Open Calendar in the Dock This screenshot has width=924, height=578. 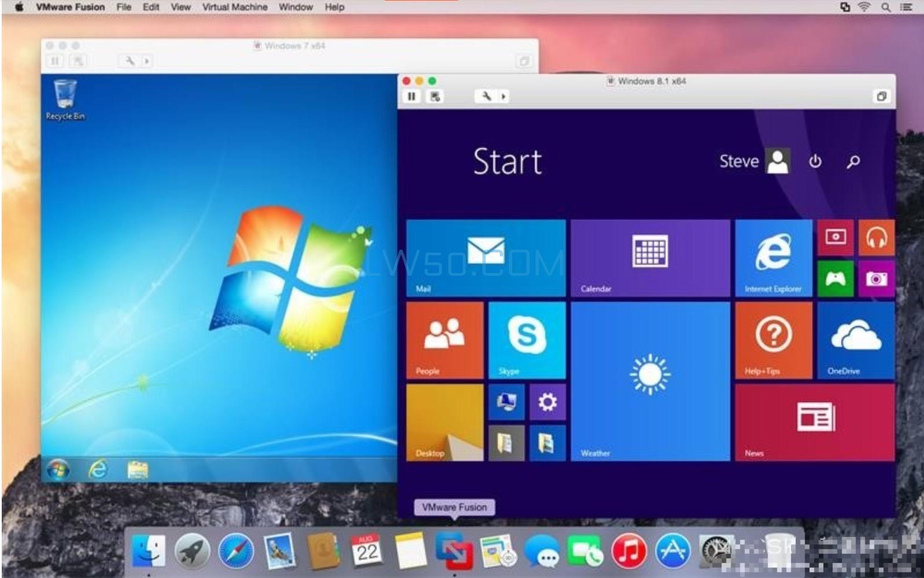367,550
